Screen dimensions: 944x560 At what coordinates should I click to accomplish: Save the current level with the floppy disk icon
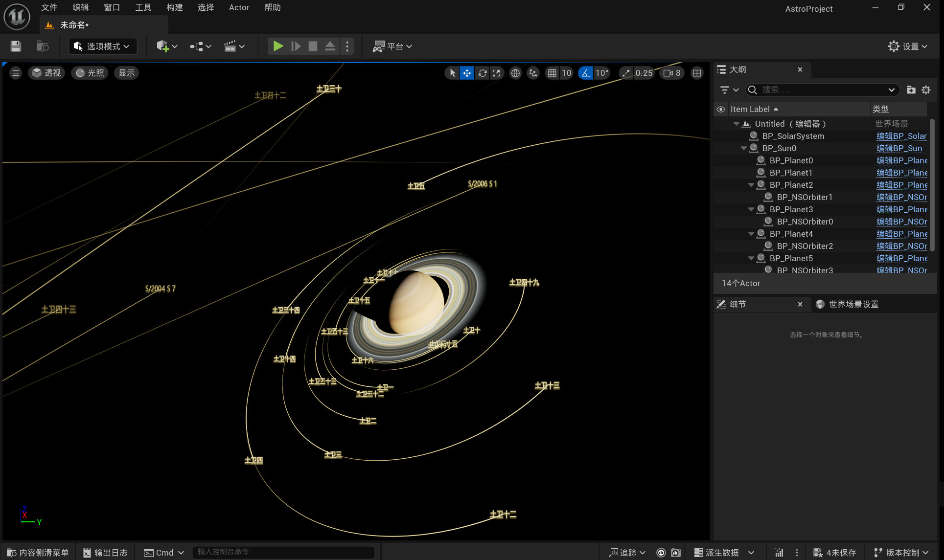[16, 46]
